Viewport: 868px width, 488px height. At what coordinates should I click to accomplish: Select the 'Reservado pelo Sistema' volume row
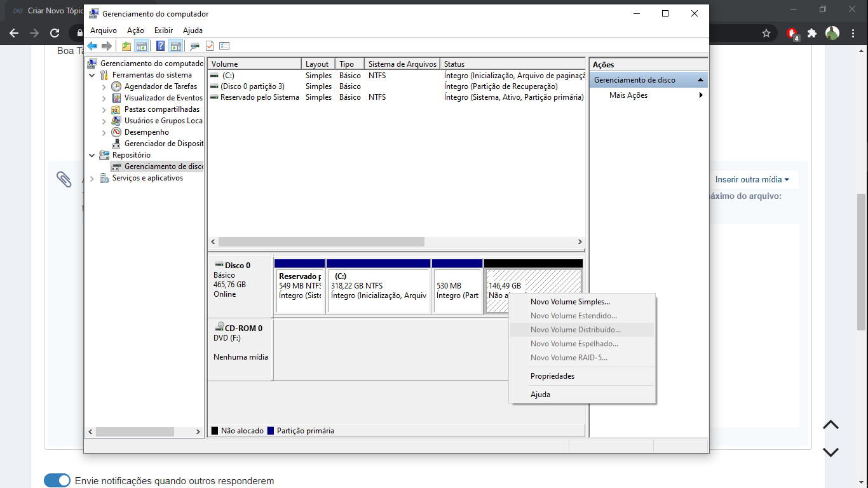click(x=396, y=97)
